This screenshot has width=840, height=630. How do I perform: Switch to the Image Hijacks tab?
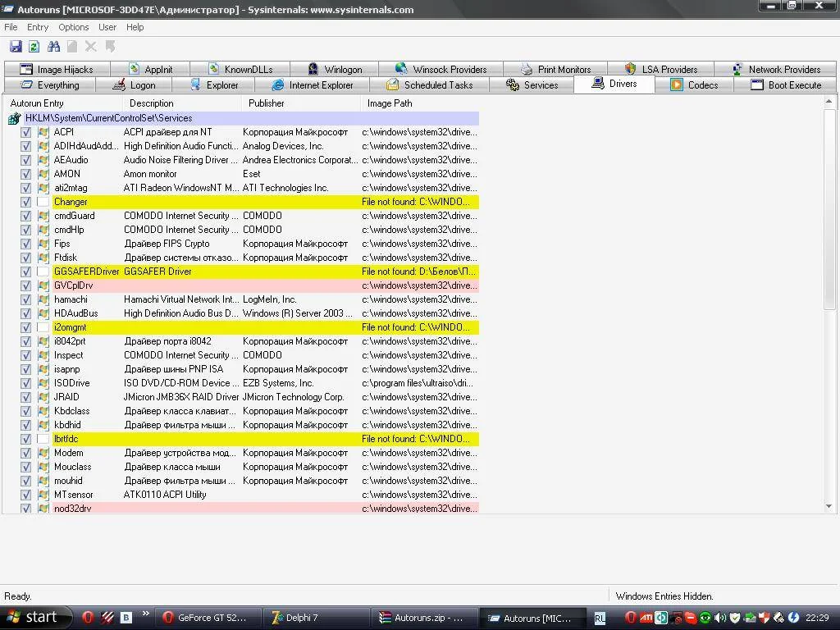(57, 69)
